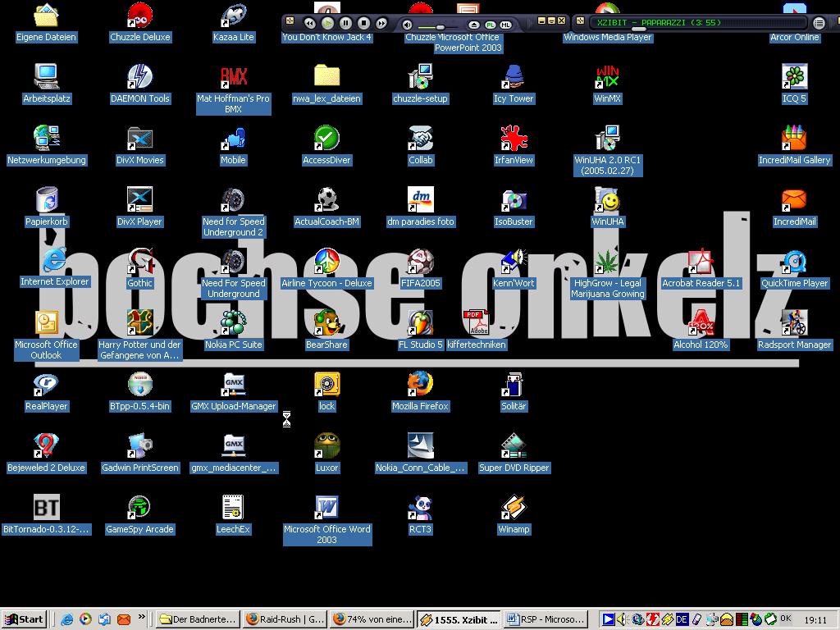The height and width of the screenshot is (630, 840).
Task: Switch to the RSP - Microso... Word window
Action: point(546,619)
